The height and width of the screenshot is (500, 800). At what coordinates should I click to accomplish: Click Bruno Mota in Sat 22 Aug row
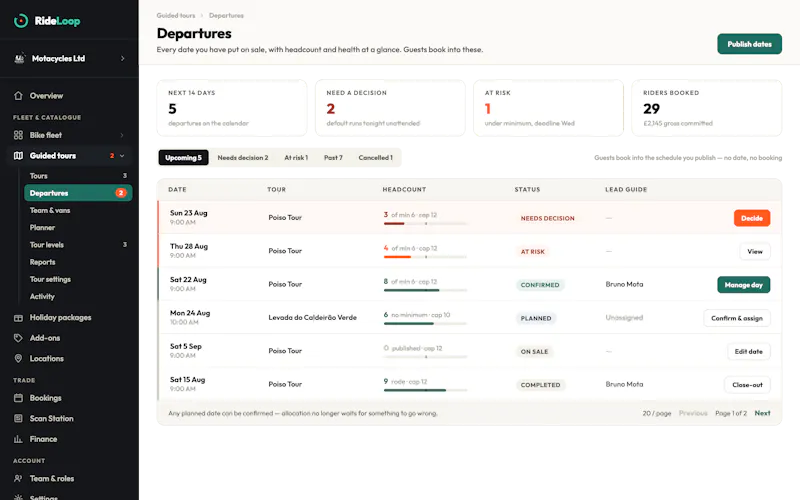tap(624, 284)
